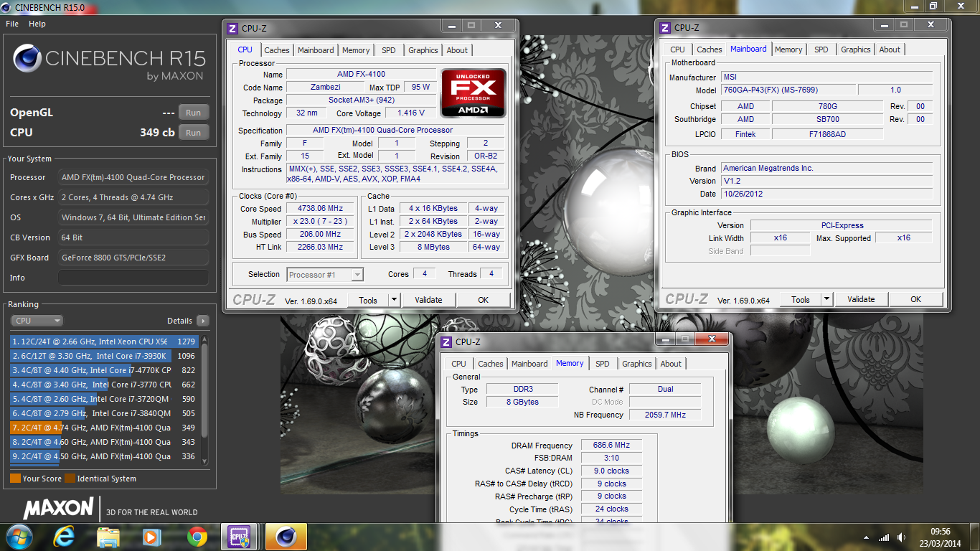Click the orange Your Score legend swatch
Image resolution: width=980 pixels, height=551 pixels.
15,479
